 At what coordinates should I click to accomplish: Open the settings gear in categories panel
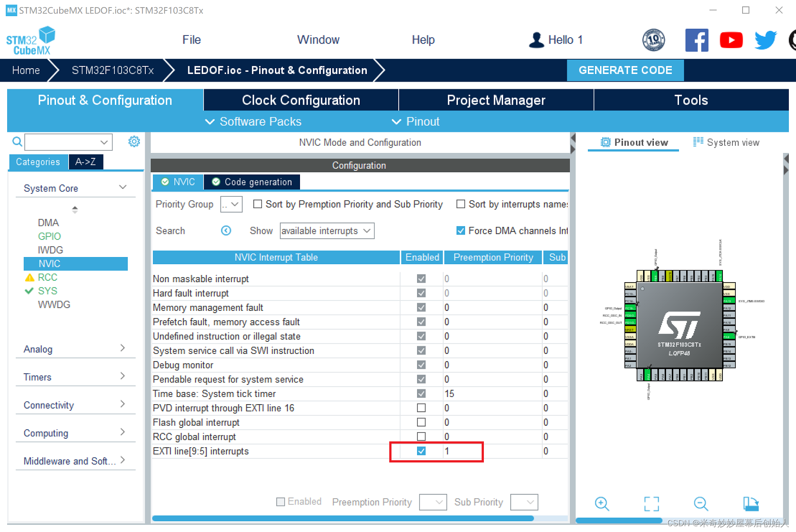[134, 142]
